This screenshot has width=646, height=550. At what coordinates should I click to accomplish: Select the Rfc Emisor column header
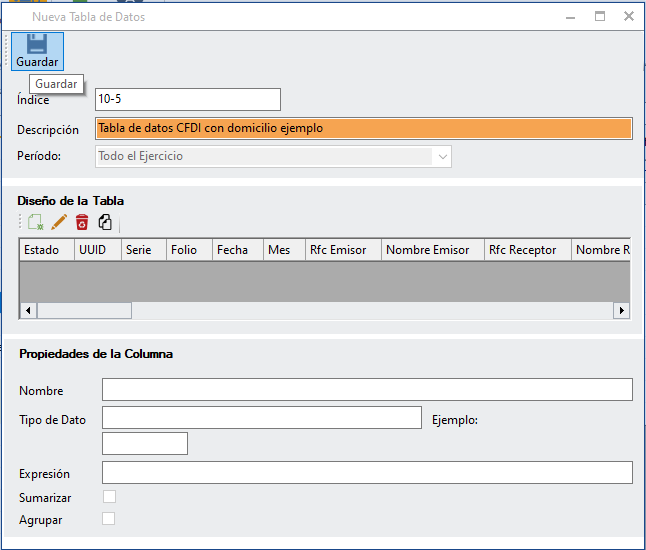(x=337, y=250)
